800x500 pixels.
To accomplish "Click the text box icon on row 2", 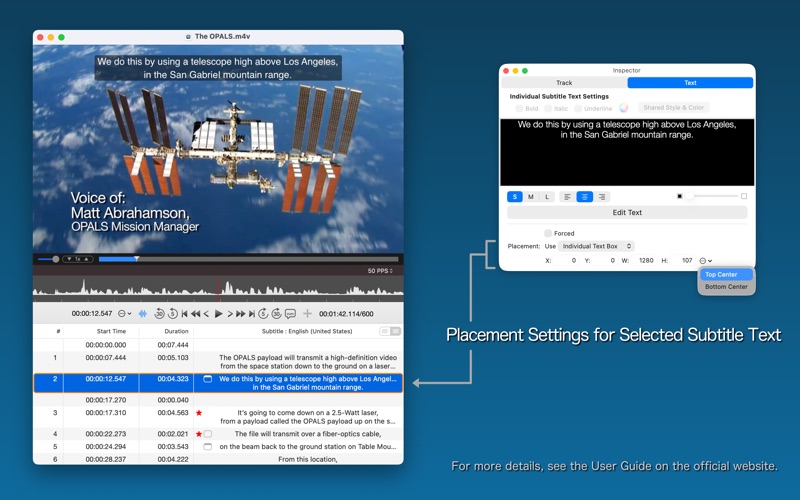I will [x=208, y=379].
